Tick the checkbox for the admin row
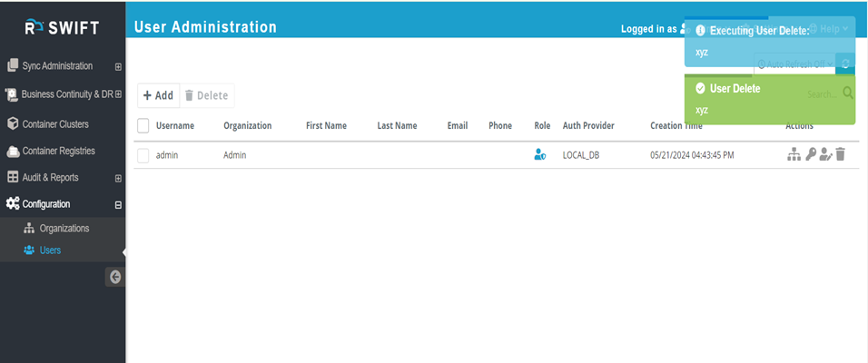The image size is (868, 363). pos(143,156)
